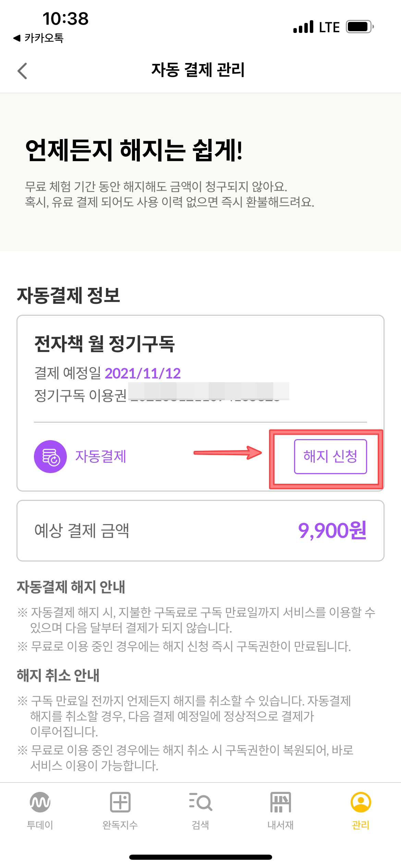The height and width of the screenshot is (868, 401).
Task: Open the 투데이 tab icon
Action: point(40,802)
